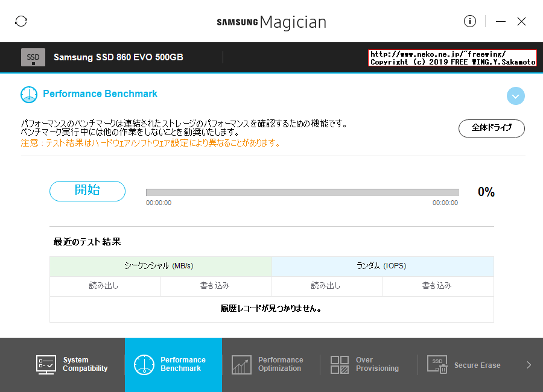
Task: Open the info icon near the window controls
Action: coord(469,21)
